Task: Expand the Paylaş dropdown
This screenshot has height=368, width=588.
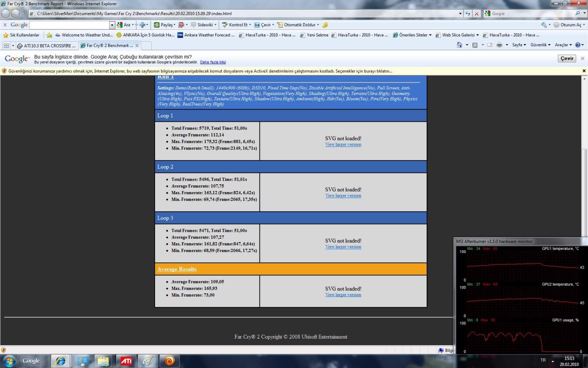Action: click(174, 25)
